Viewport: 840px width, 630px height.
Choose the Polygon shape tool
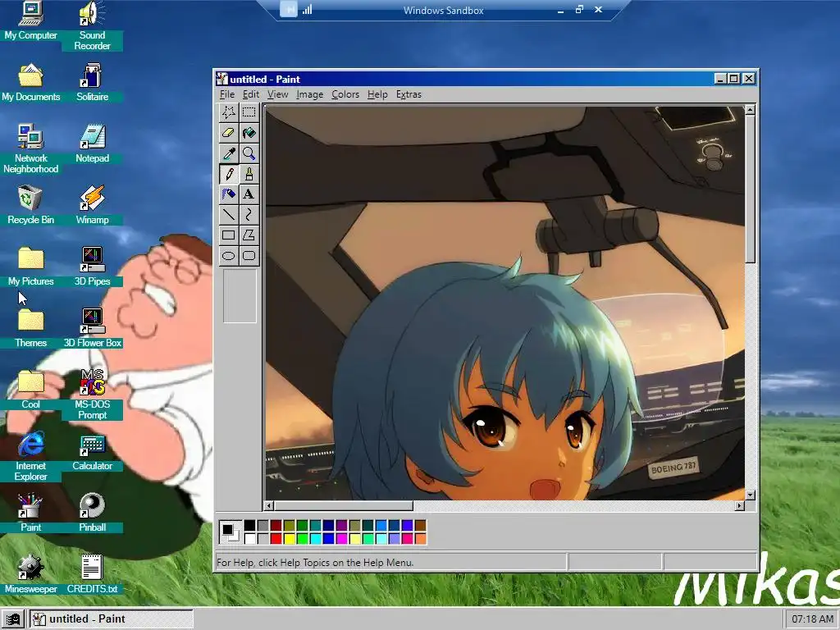tap(249, 235)
